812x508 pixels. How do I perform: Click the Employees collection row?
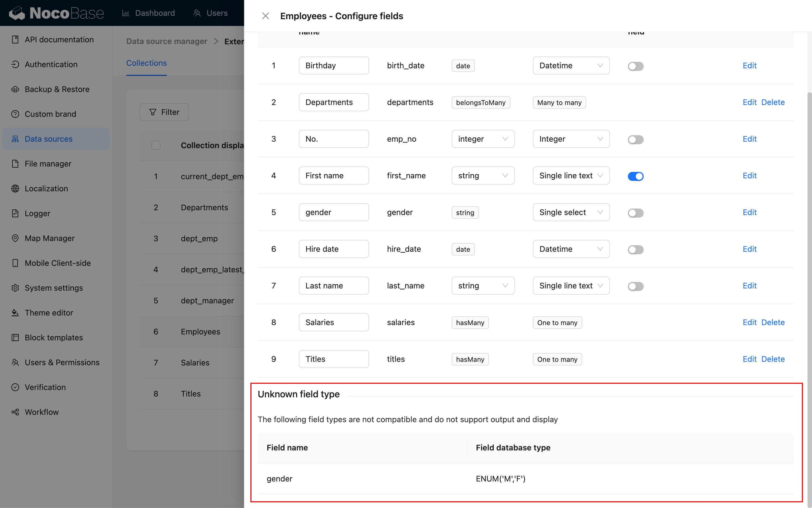pyautogui.click(x=192, y=332)
